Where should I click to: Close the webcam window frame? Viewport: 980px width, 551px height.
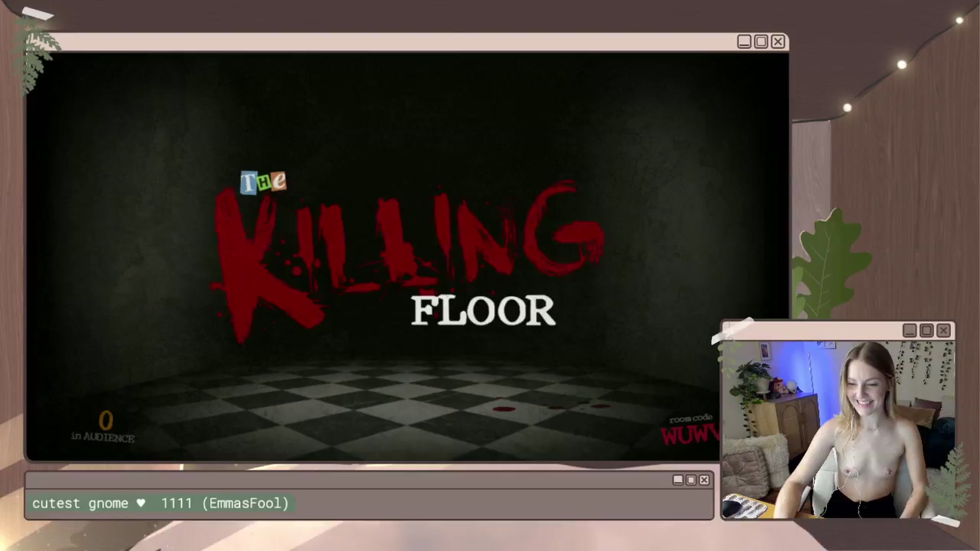(x=943, y=331)
